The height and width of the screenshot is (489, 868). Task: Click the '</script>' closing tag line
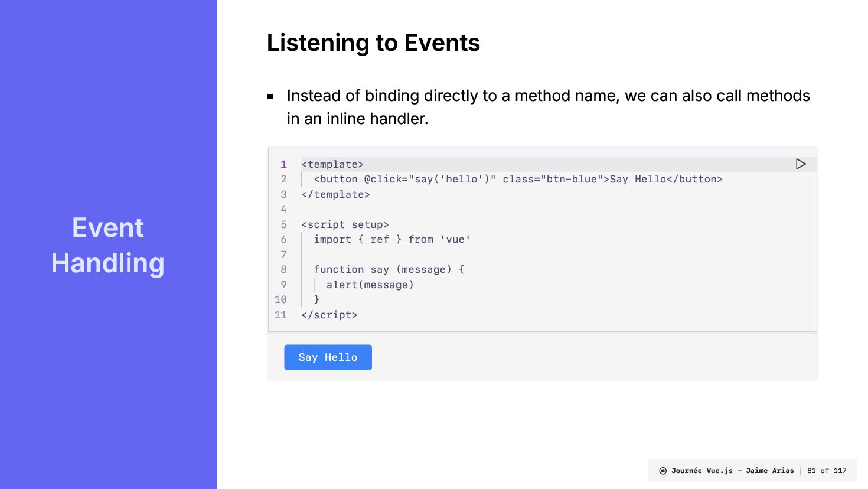329,315
